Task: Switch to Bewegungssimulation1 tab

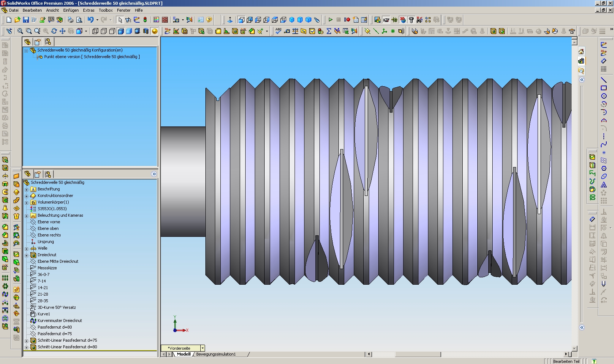Action: tap(216, 354)
